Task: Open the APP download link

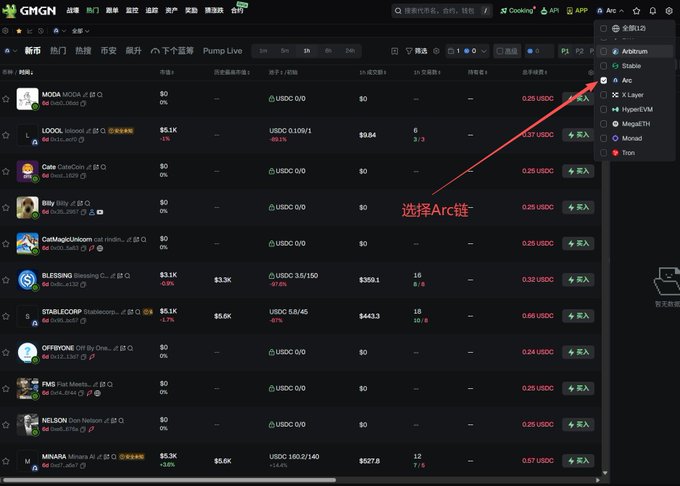Action: [x=577, y=10]
